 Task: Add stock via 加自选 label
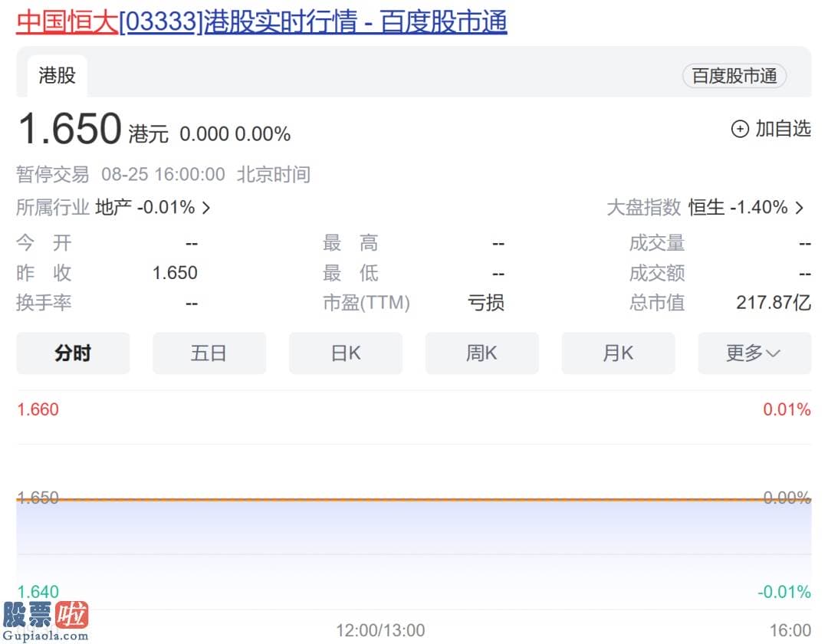(x=783, y=129)
